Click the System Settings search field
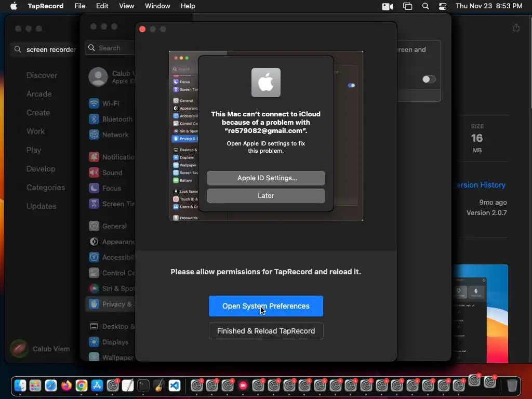The width and height of the screenshot is (532, 399). (x=110, y=48)
